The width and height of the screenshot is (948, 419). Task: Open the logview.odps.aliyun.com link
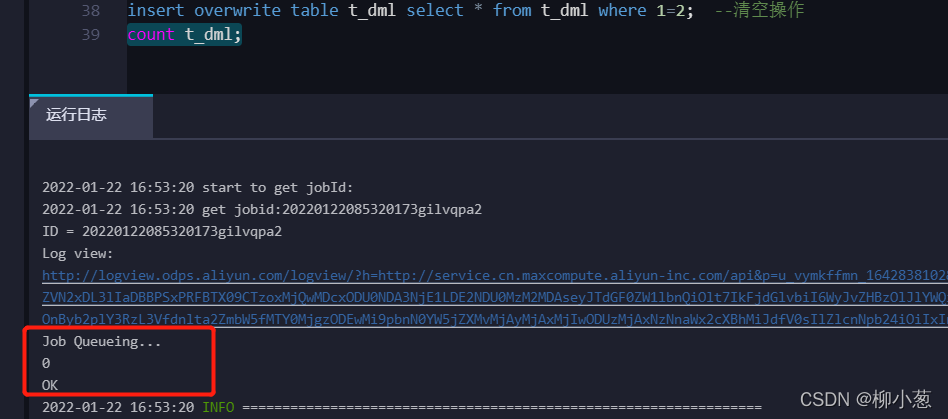(x=495, y=276)
